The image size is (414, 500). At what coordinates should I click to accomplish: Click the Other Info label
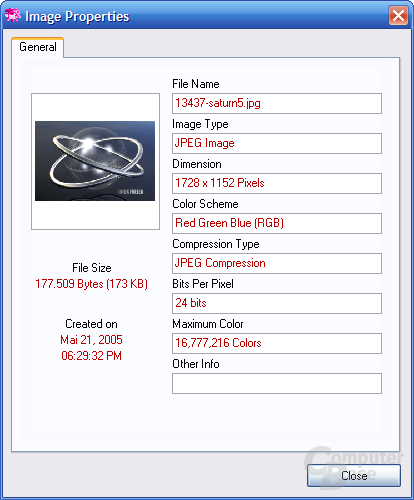(196, 364)
